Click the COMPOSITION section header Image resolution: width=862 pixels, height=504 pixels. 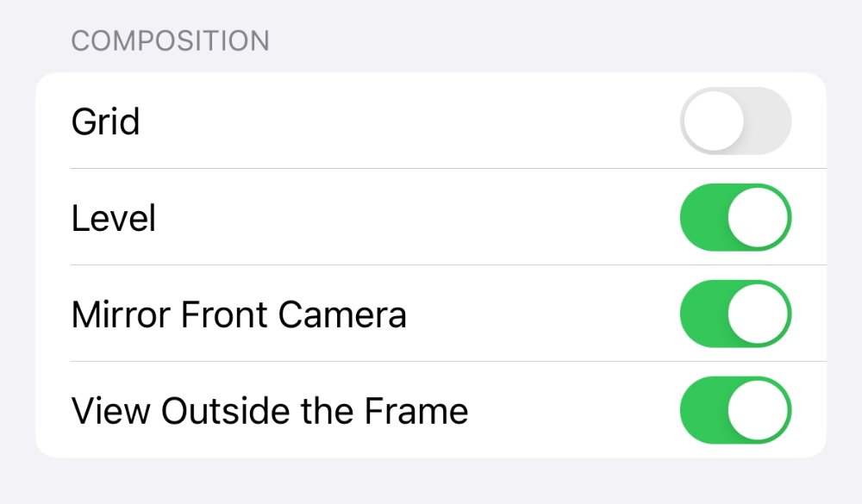click(x=170, y=41)
